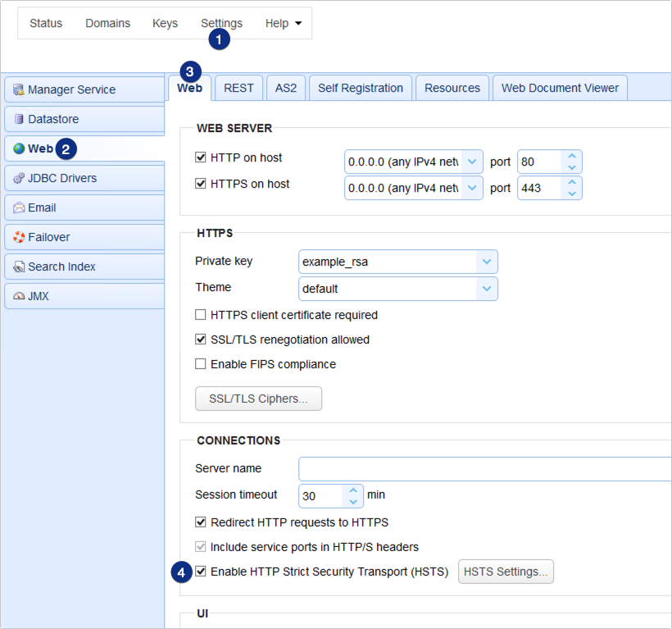The height and width of the screenshot is (629, 672).
Task: Increase the HTTPS port with the stepper
Action: point(572,183)
